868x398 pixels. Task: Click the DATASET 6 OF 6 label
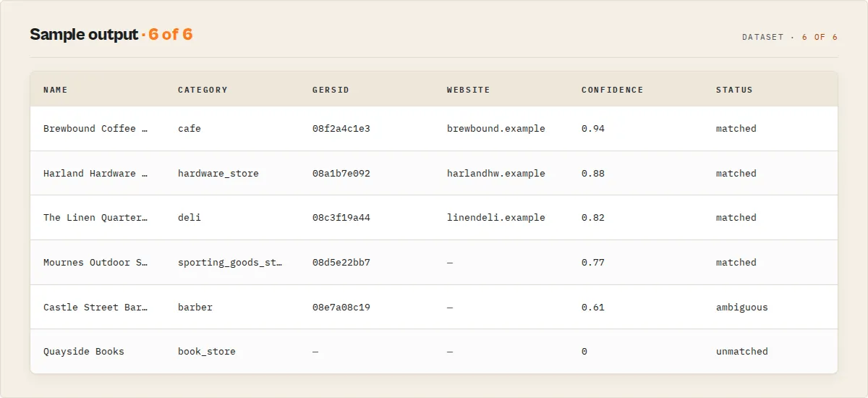click(790, 37)
